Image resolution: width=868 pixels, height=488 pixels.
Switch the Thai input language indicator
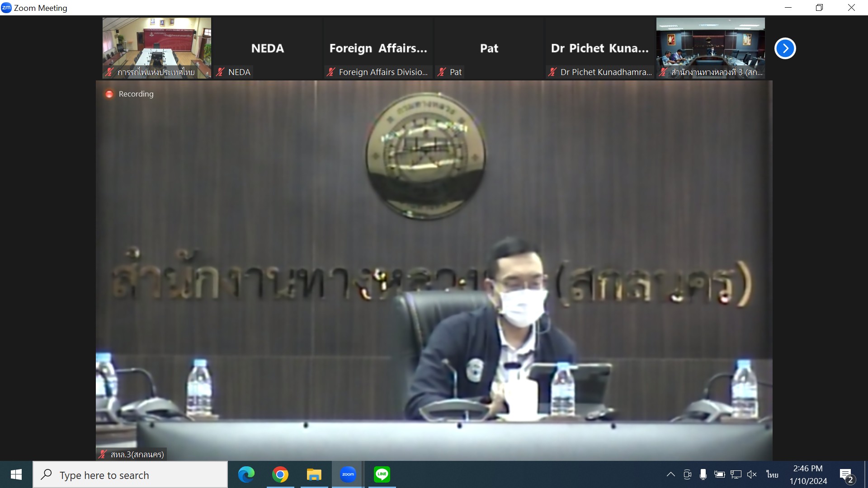point(772,474)
